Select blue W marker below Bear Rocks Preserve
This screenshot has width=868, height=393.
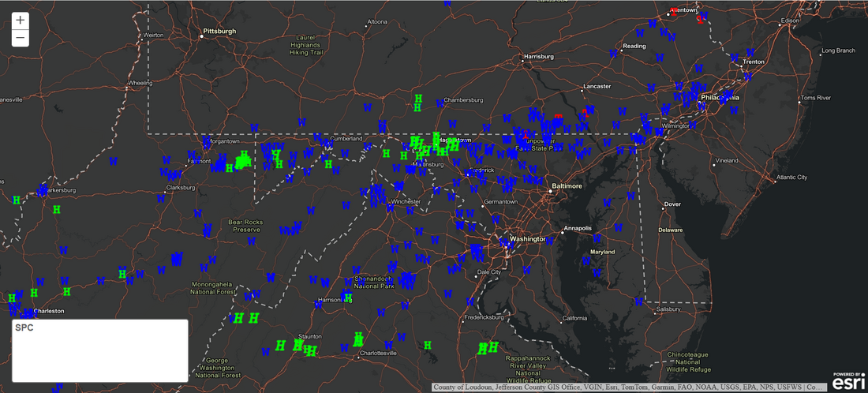coord(251,241)
